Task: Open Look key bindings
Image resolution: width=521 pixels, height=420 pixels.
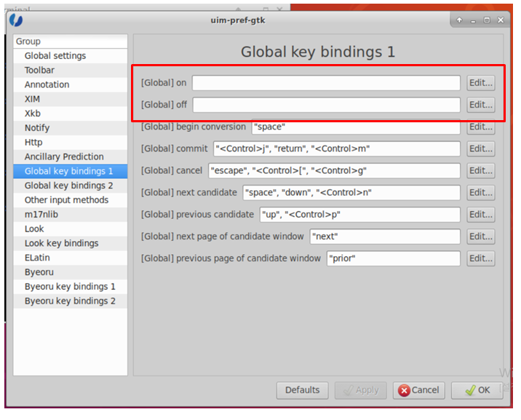Action: pos(70,243)
